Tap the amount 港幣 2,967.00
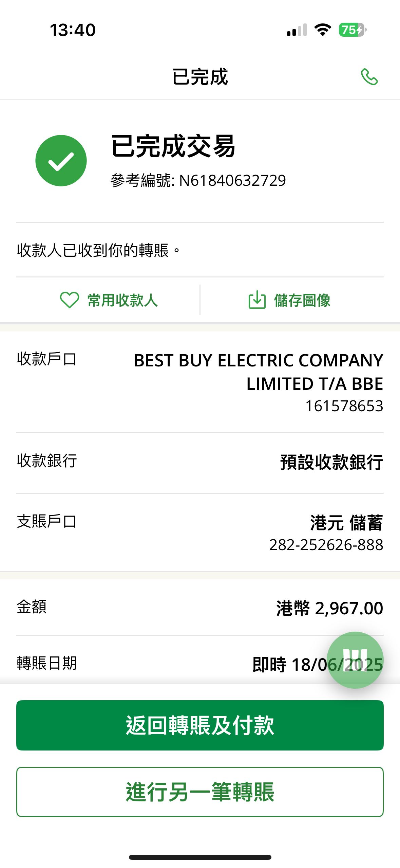Screen dimensions: 400x868 tap(329, 608)
